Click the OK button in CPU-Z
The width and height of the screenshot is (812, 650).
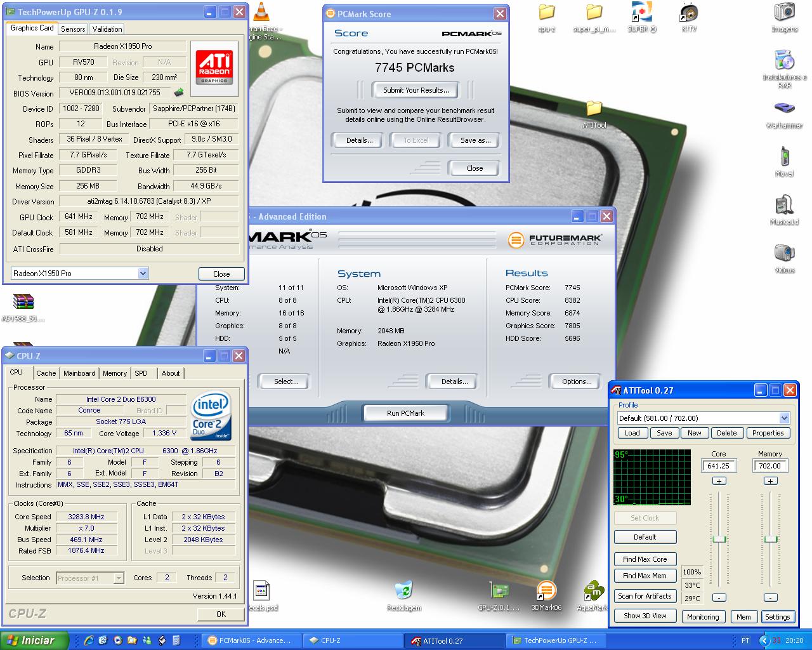(221, 614)
